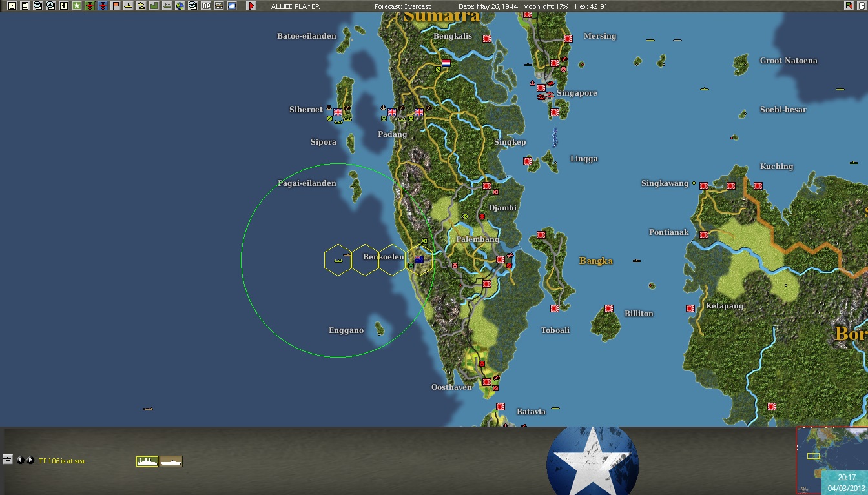868x495 pixels.
Task: Click the 'Kuching' map label
Action: coord(776,167)
